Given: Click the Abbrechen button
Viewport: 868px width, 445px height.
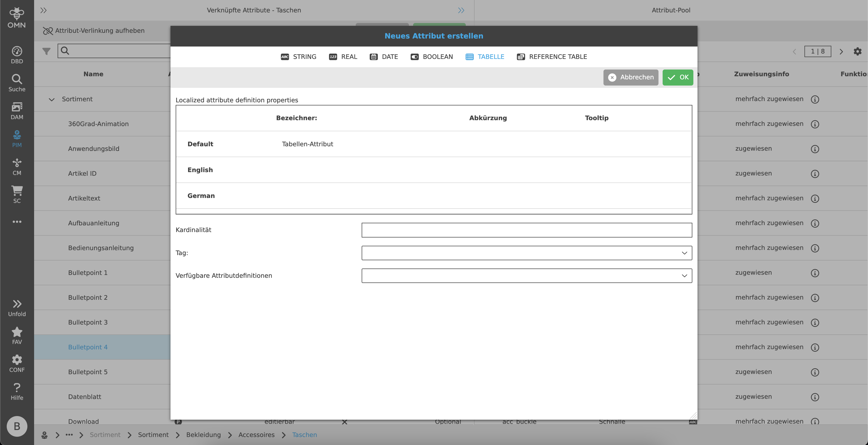Looking at the screenshot, I should pos(630,77).
